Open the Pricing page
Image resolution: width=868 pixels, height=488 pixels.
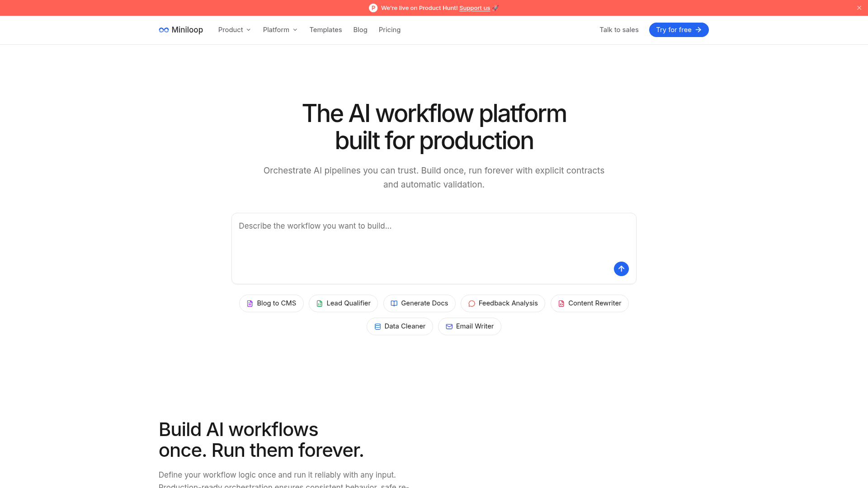tap(389, 30)
